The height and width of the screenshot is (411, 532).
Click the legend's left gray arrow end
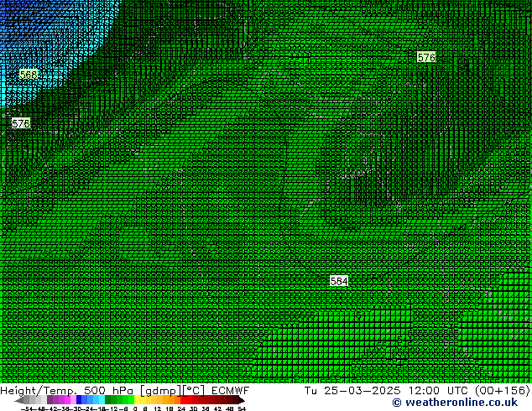(x=19, y=401)
